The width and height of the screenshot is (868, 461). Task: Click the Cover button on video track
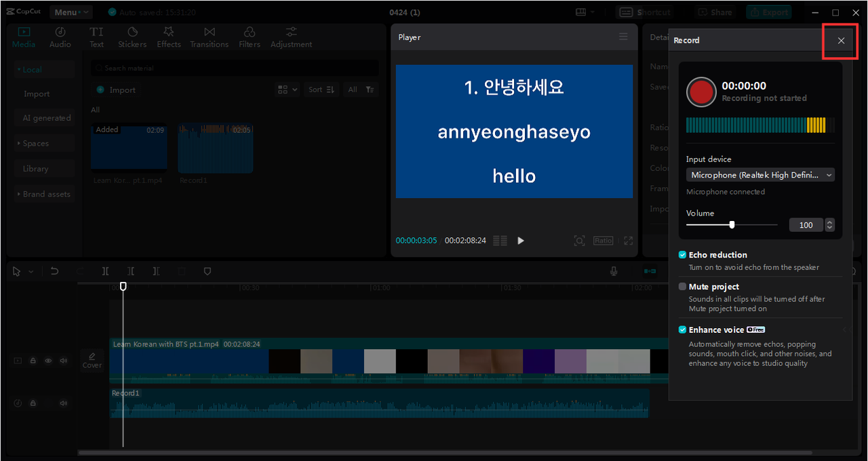pyautogui.click(x=92, y=360)
